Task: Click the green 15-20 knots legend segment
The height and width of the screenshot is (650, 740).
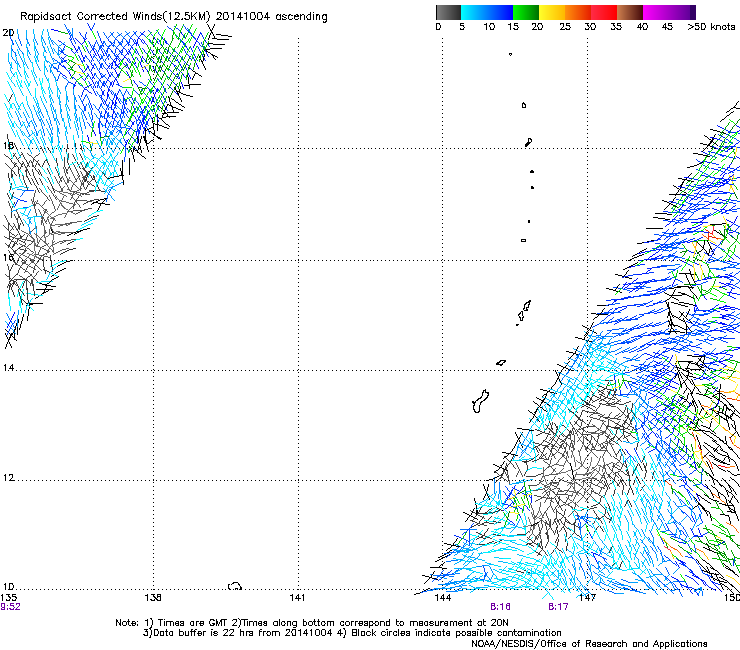Action: 526,12
